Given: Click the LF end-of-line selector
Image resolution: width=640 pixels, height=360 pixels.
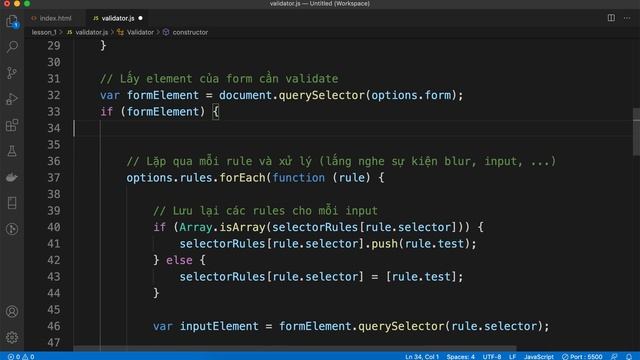Looking at the screenshot, I should 512,356.
